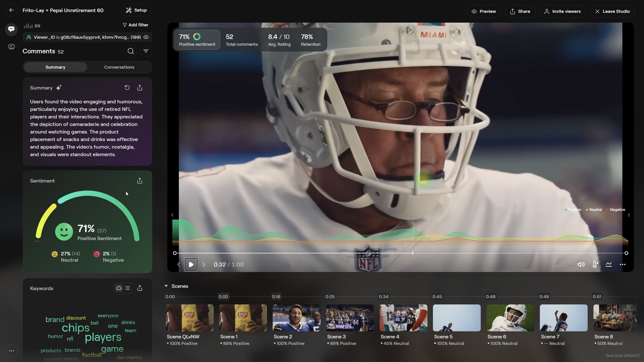Open Scene 4 thumbnail

(x=404, y=318)
